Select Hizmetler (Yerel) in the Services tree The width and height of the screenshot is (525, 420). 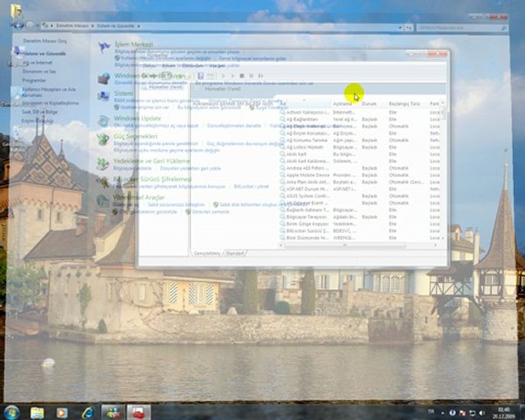point(166,87)
